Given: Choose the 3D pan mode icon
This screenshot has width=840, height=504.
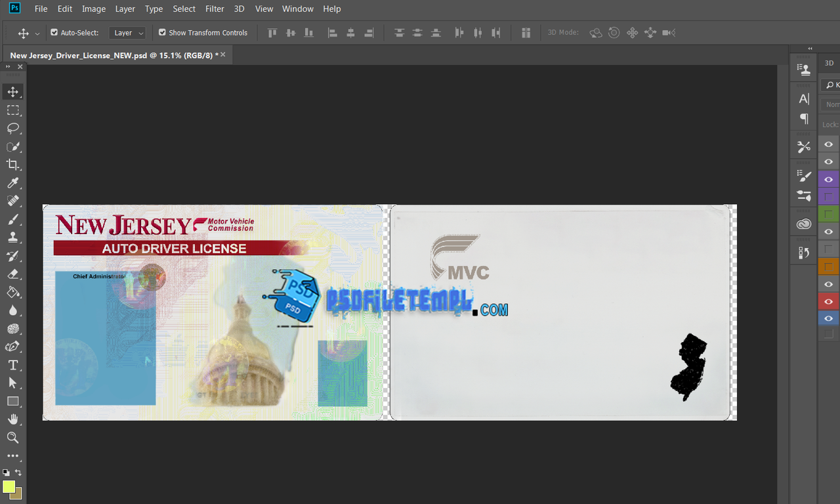Looking at the screenshot, I should (x=632, y=32).
